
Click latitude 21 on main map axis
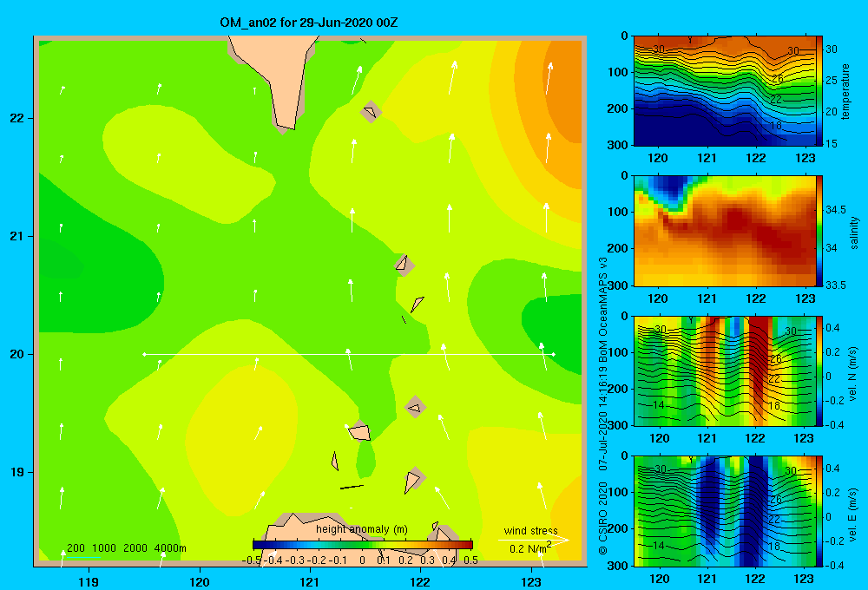(x=16, y=236)
